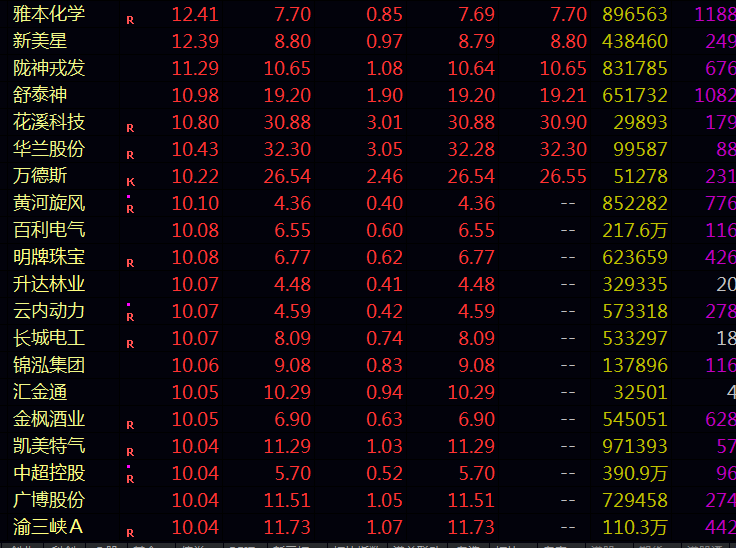Select the stock 新美星
This screenshot has height=548, width=736.
pos(40,41)
